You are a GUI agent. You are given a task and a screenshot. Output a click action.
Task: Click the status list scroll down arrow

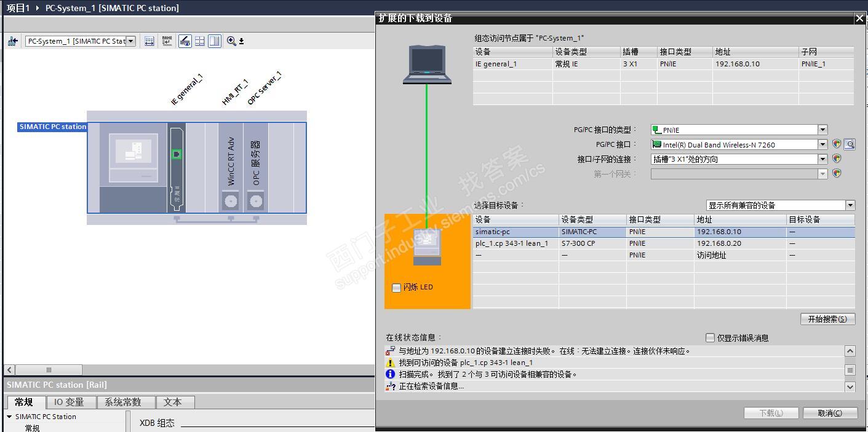click(850, 387)
